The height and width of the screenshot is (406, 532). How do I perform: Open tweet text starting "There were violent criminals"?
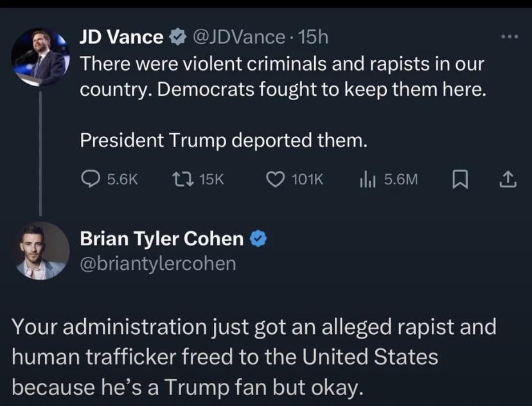281,77
